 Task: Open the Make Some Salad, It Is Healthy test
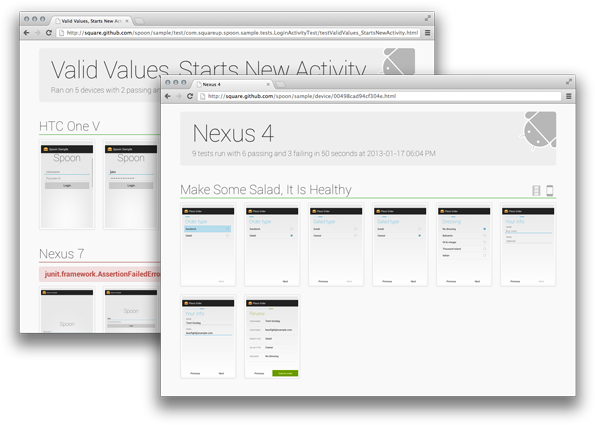[x=266, y=189]
